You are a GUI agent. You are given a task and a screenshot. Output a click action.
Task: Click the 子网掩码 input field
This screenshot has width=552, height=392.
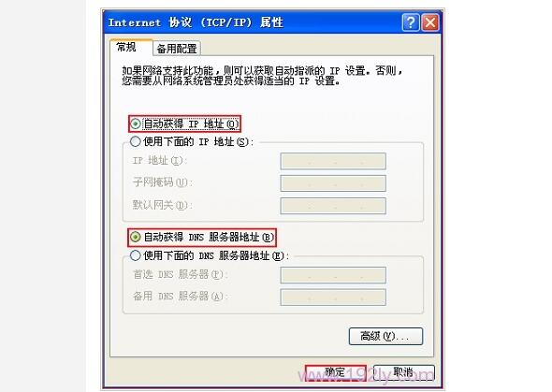333,183
